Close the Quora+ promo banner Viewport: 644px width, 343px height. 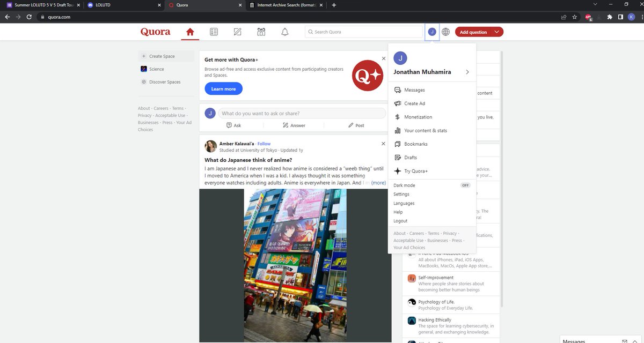(383, 58)
